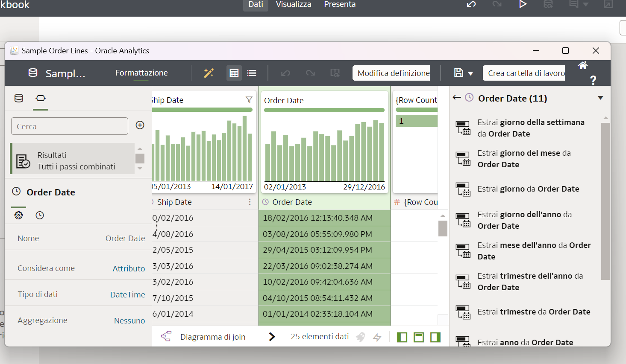This screenshot has width=626, height=364.
Task: Select the Order Date histogram tile
Action: pyautogui.click(x=324, y=142)
